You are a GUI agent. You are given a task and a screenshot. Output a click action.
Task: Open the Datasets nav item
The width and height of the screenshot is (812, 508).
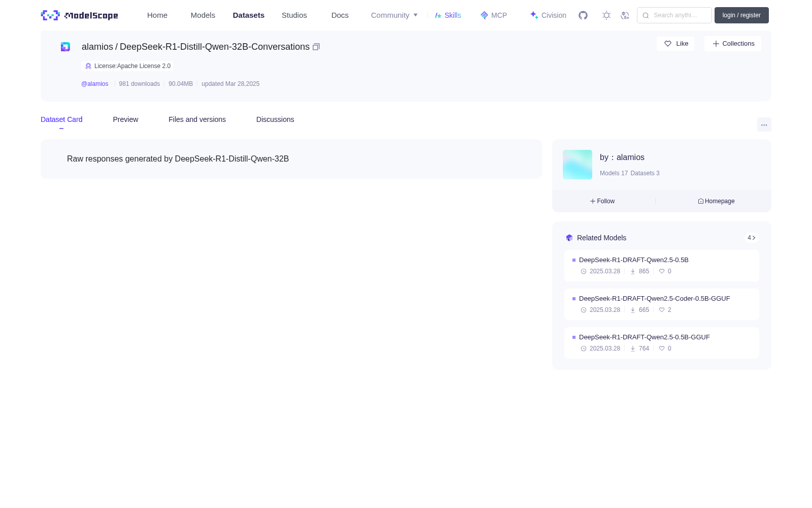(x=249, y=15)
